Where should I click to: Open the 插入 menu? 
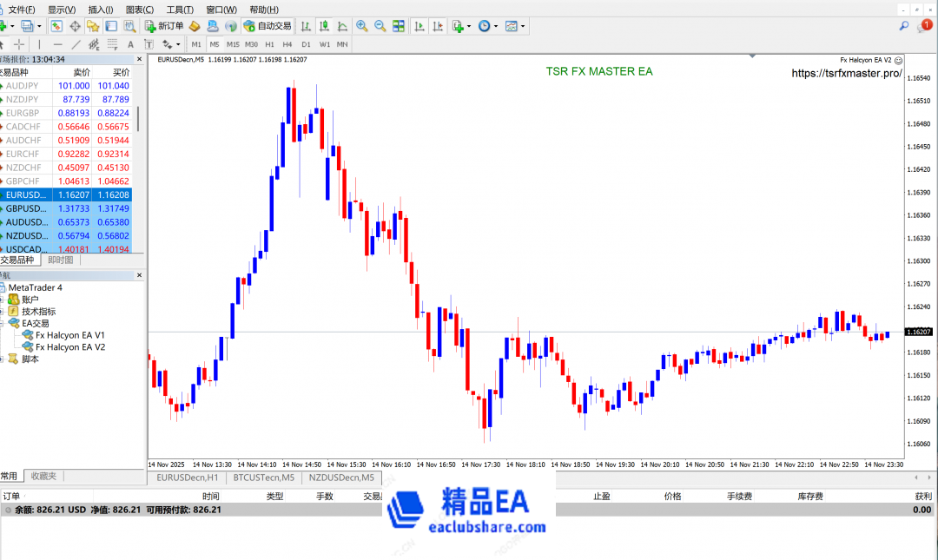click(100, 10)
